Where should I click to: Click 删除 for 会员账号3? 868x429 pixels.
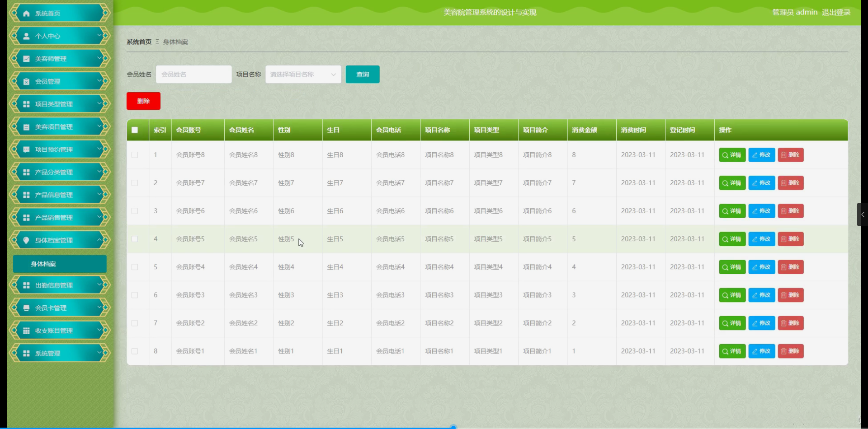pyautogui.click(x=791, y=295)
